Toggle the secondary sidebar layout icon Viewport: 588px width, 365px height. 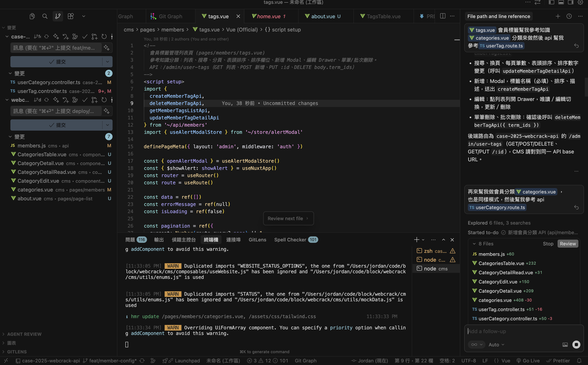(x=571, y=2)
